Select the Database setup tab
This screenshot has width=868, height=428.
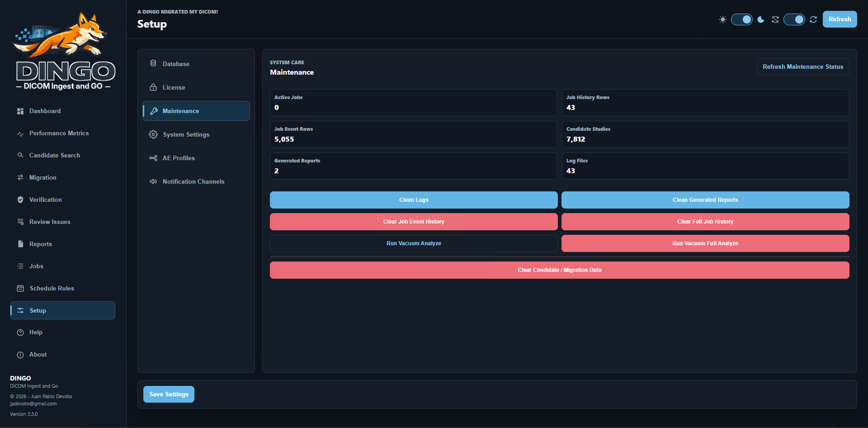point(196,64)
